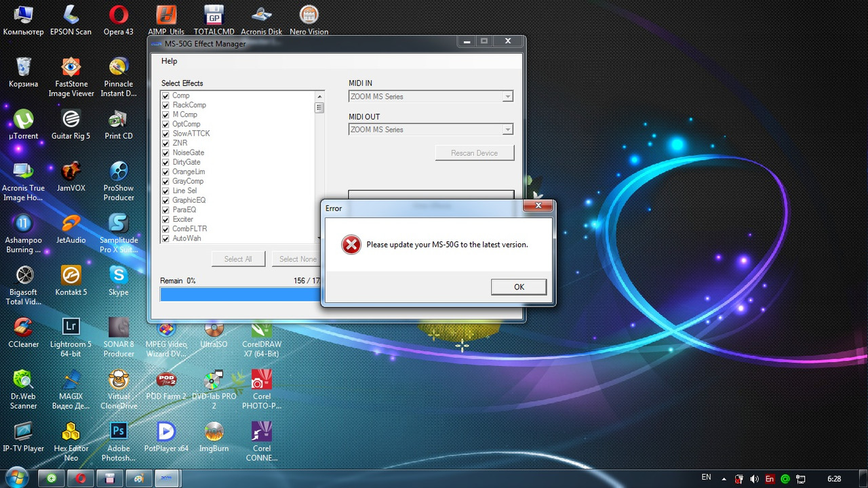The image size is (868, 488).
Task: Select the OrangeLim effect label
Action: [188, 171]
